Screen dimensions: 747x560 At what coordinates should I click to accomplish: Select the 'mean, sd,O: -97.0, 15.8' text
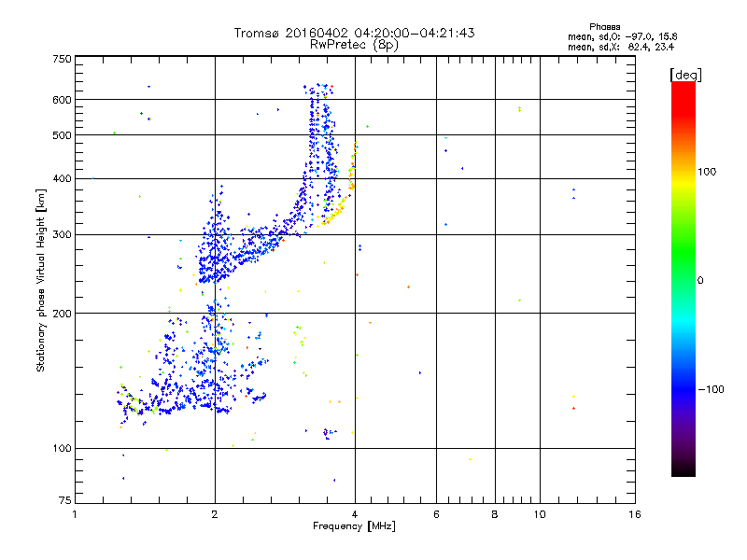coord(622,36)
